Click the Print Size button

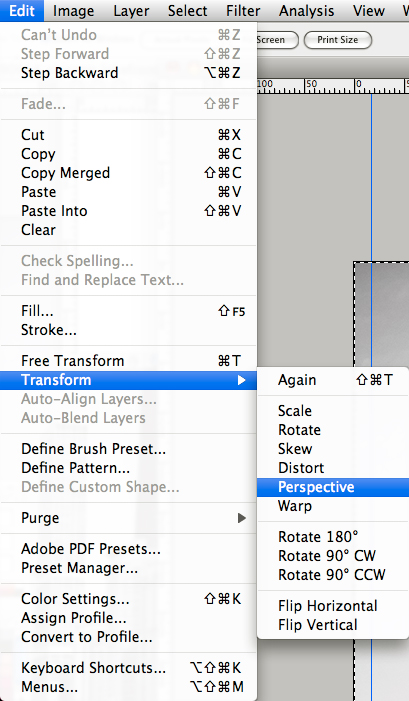point(337,40)
